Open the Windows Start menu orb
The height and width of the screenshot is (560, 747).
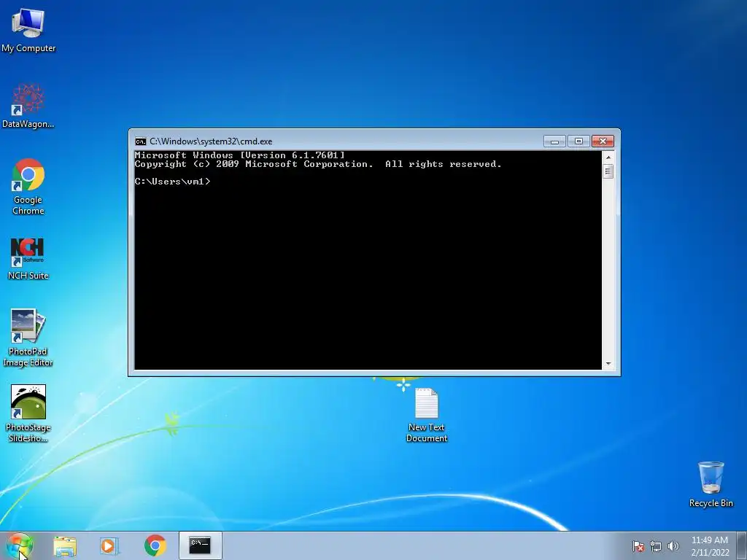pyautogui.click(x=20, y=545)
